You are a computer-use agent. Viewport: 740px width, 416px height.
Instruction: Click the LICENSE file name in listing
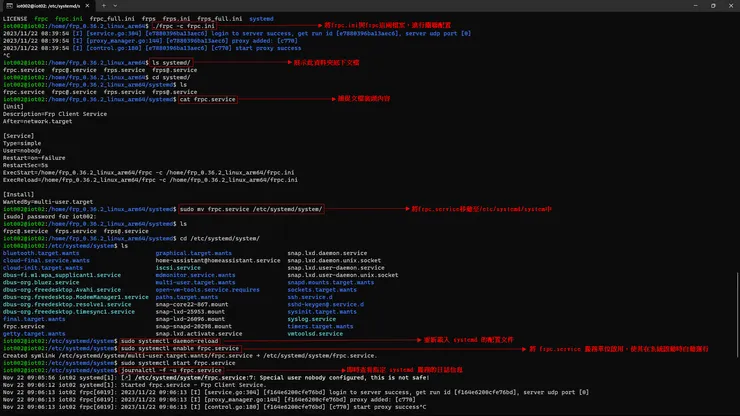pos(15,19)
